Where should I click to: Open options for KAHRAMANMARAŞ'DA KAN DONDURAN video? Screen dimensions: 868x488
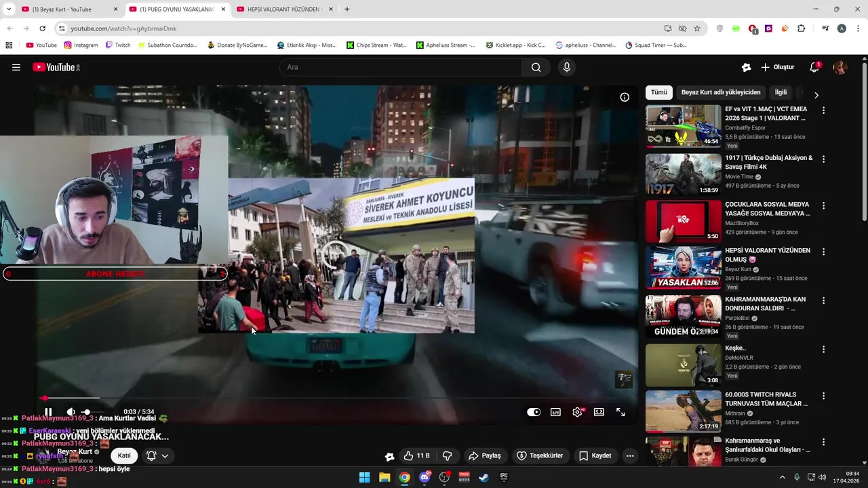[824, 300]
